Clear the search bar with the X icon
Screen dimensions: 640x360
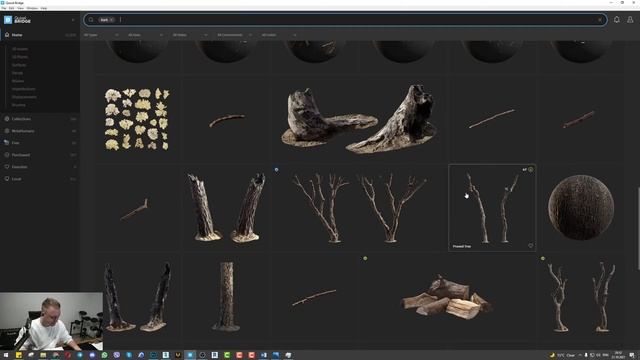click(x=600, y=20)
